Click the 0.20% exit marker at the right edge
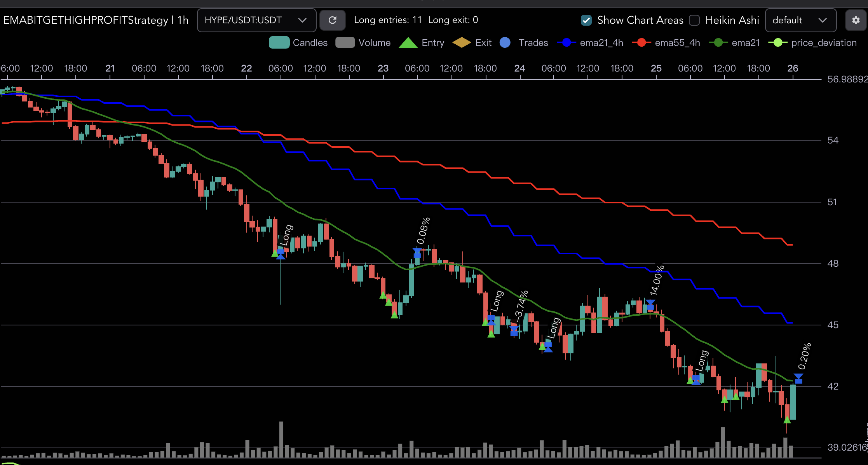The image size is (868, 465). (798, 378)
